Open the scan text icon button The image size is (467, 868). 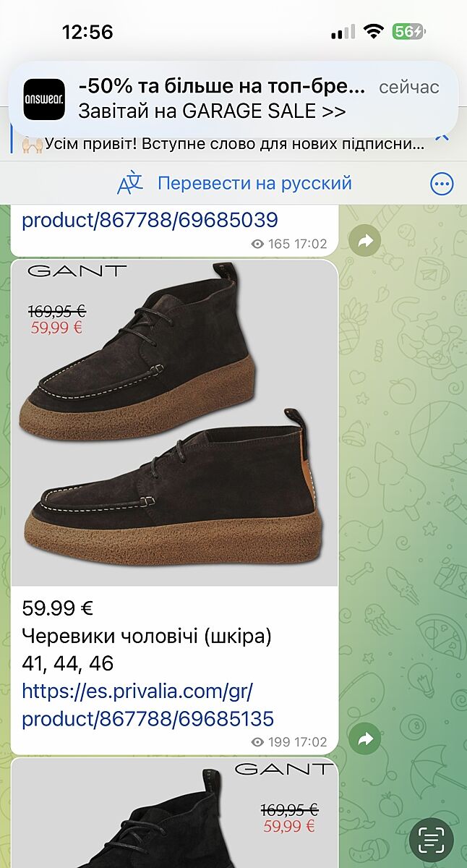point(432,841)
